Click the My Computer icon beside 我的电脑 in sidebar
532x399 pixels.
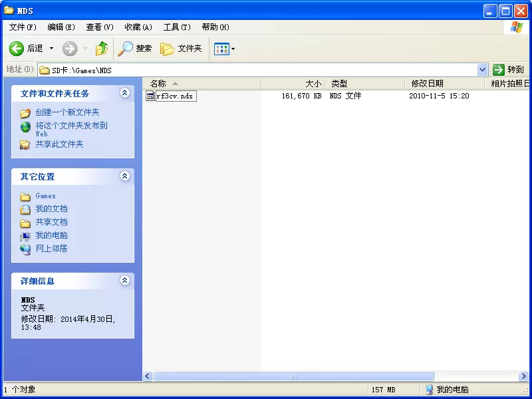25,236
